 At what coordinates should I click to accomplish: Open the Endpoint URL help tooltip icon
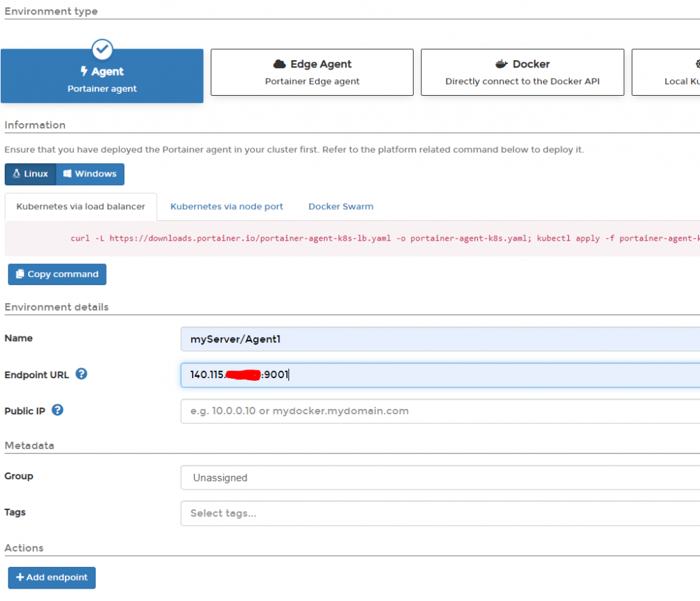81,374
